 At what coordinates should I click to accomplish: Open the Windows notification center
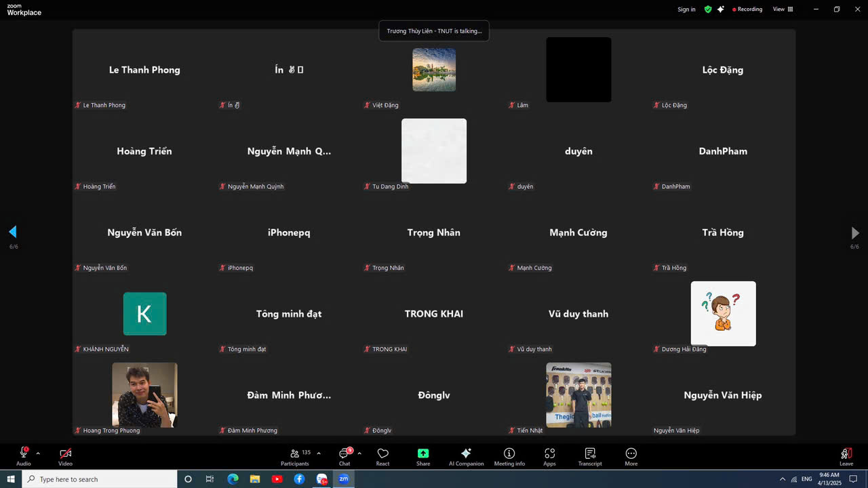[854, 479]
